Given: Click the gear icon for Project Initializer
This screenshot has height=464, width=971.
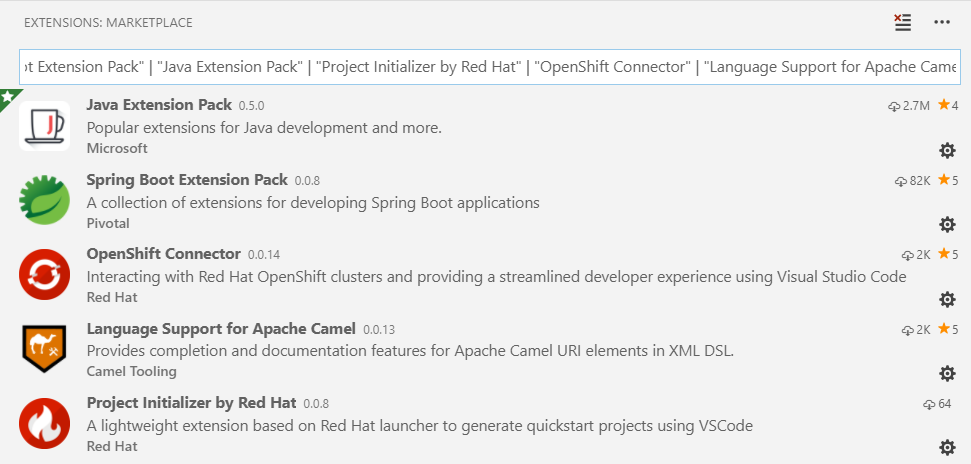Looking at the screenshot, I should tap(947, 447).
